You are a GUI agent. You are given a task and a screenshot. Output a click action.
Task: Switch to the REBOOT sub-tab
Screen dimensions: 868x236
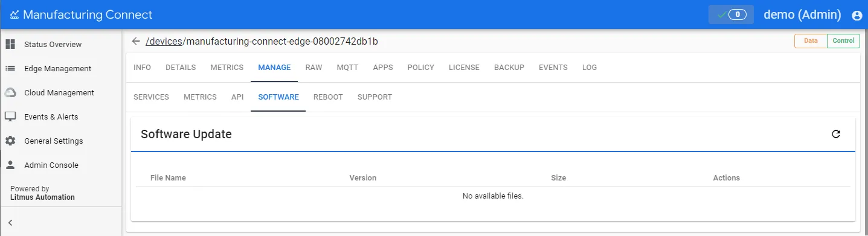click(328, 97)
